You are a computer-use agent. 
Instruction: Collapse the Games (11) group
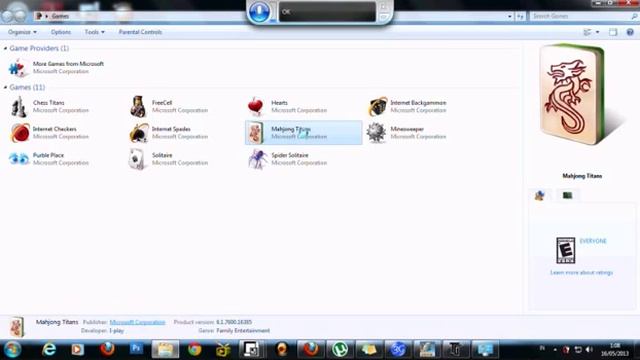tap(5, 87)
